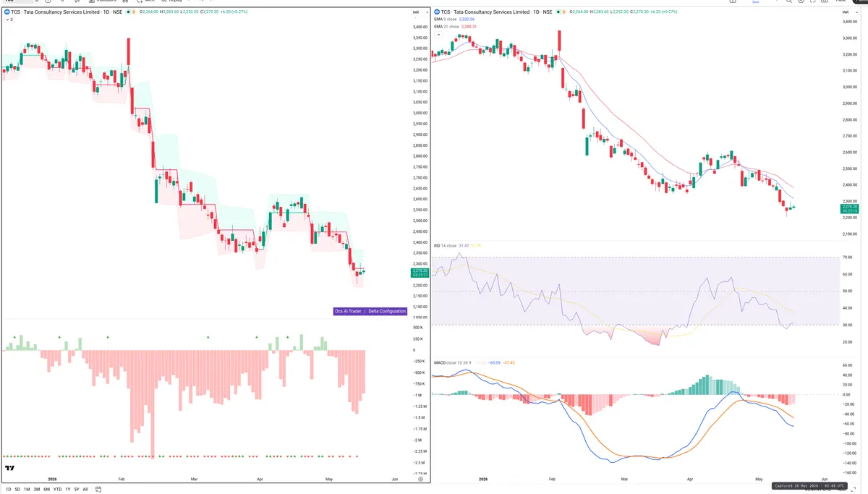Image resolution: width=868 pixels, height=494 pixels.
Task: Click green market status dot in left chart
Action: point(128,12)
